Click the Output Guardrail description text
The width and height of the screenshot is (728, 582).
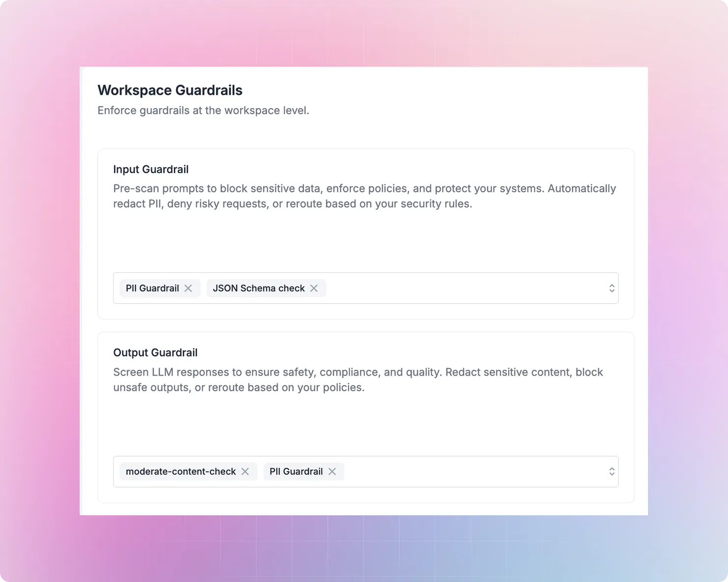click(x=358, y=379)
